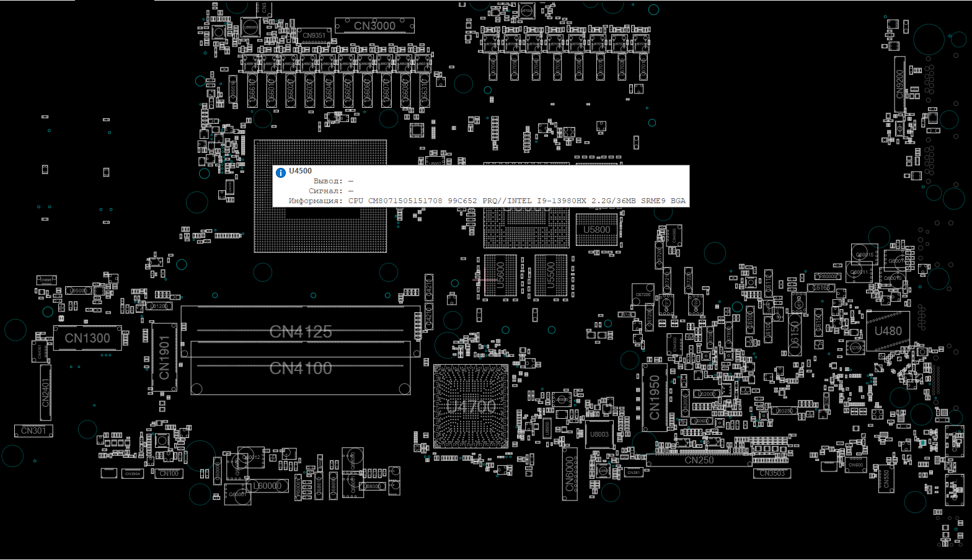The width and height of the screenshot is (972, 560).
Task: Select the CN9200 connector
Action: 899,84
